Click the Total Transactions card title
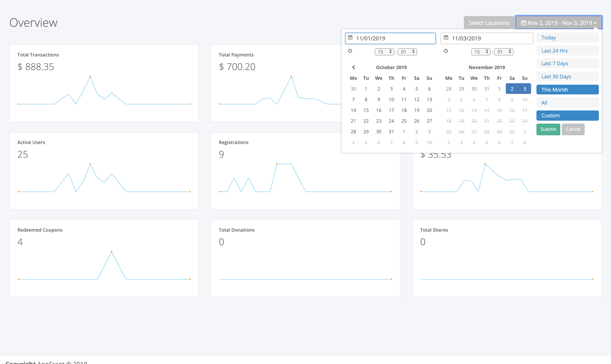 [38, 55]
